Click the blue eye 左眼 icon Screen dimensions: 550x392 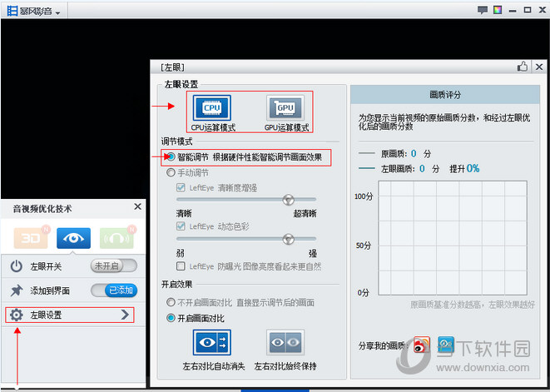73,237
